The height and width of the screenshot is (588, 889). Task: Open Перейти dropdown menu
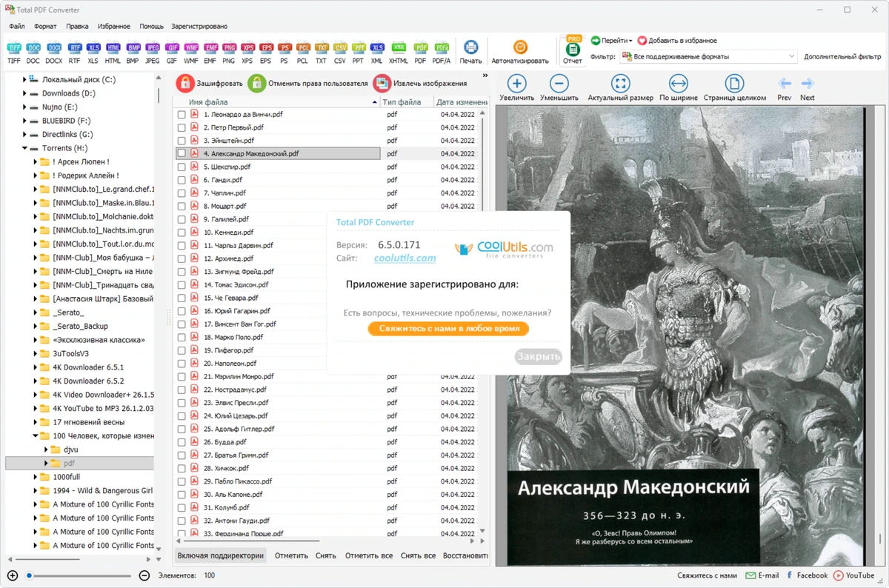[x=611, y=41]
